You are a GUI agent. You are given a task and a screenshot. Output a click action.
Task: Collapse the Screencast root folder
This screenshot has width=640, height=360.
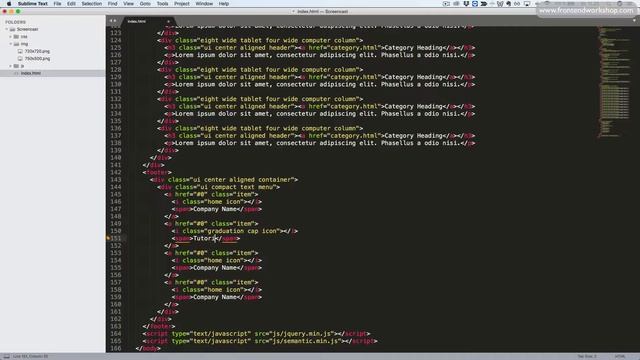pos(7,29)
